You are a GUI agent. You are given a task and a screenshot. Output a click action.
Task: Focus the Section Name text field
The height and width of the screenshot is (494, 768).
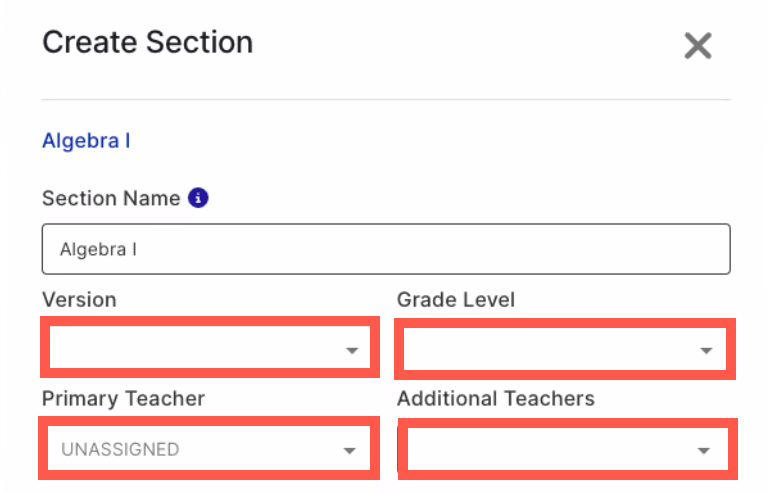(386, 249)
